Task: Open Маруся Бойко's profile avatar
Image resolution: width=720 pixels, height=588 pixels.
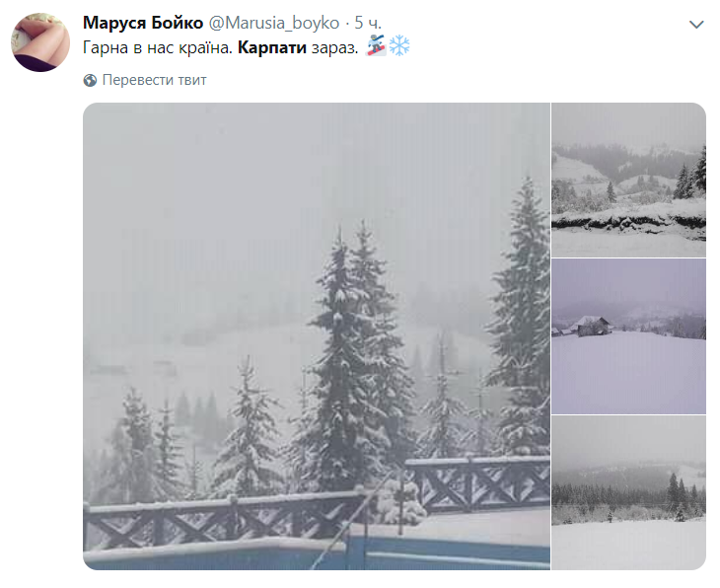Action: click(x=40, y=42)
